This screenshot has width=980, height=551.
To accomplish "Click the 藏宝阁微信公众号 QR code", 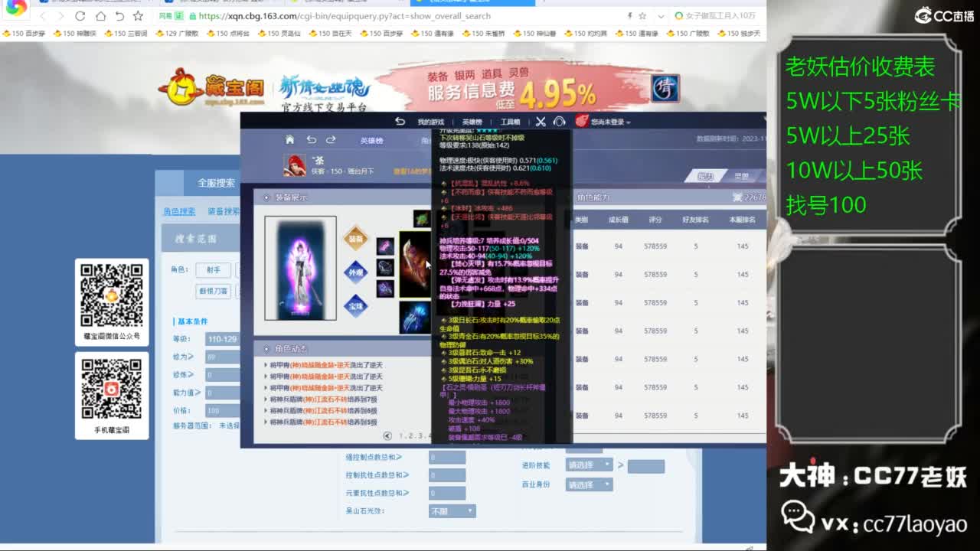I will coord(112,296).
